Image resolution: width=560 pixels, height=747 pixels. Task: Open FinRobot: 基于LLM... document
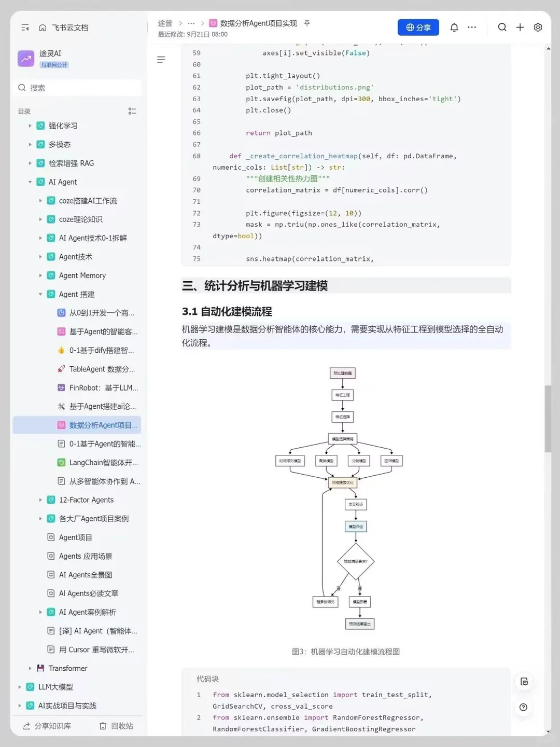(104, 388)
